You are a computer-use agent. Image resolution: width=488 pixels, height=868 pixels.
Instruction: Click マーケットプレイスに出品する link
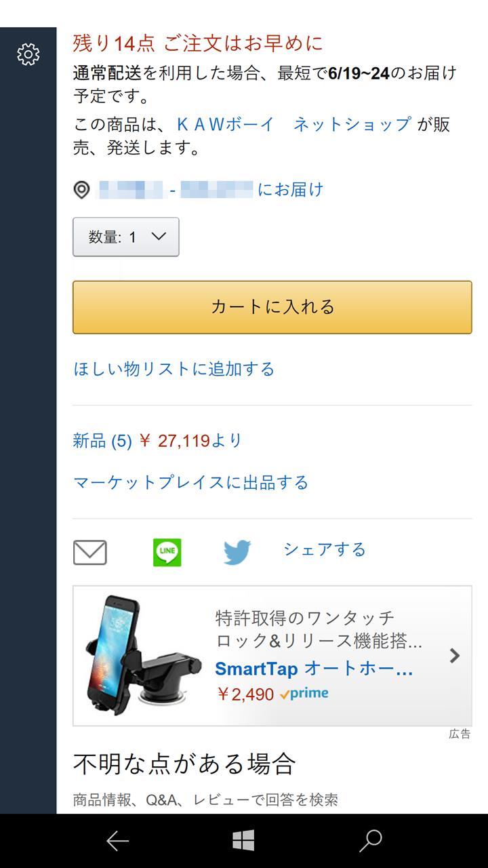[x=191, y=483]
